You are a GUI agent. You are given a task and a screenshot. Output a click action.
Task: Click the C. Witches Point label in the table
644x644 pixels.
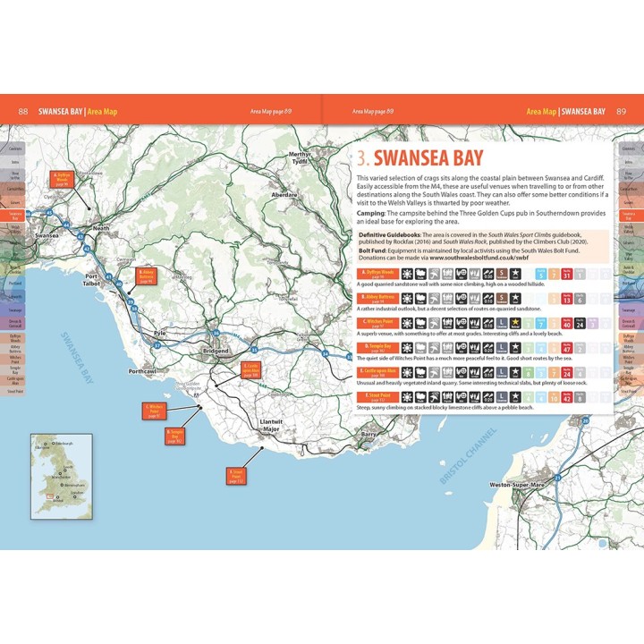pyautogui.click(x=377, y=323)
